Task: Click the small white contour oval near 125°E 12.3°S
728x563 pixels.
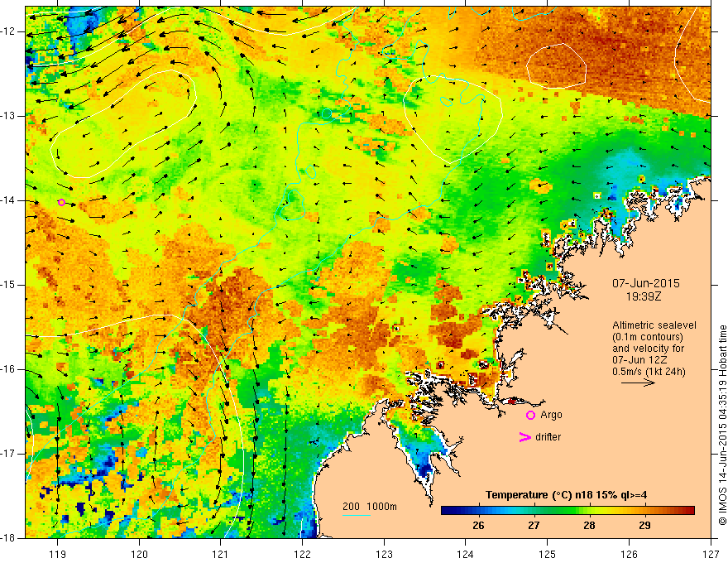Action: point(556,65)
